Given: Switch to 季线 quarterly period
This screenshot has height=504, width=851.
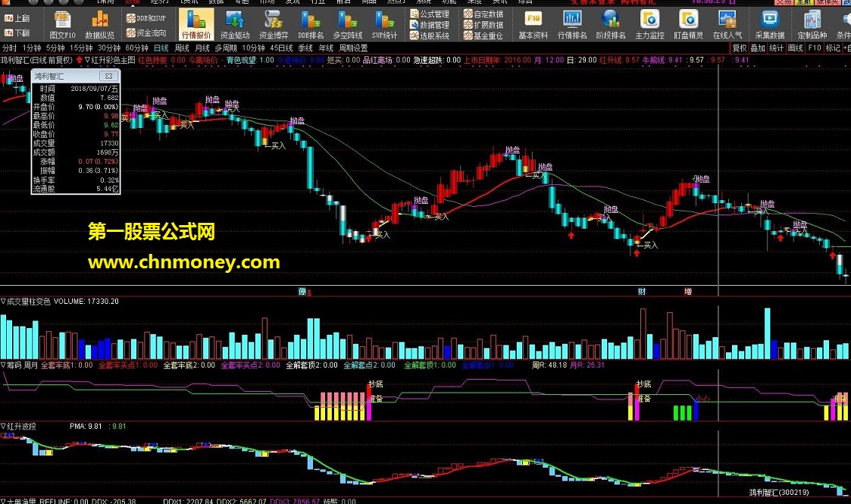Looking at the screenshot, I should [305, 49].
